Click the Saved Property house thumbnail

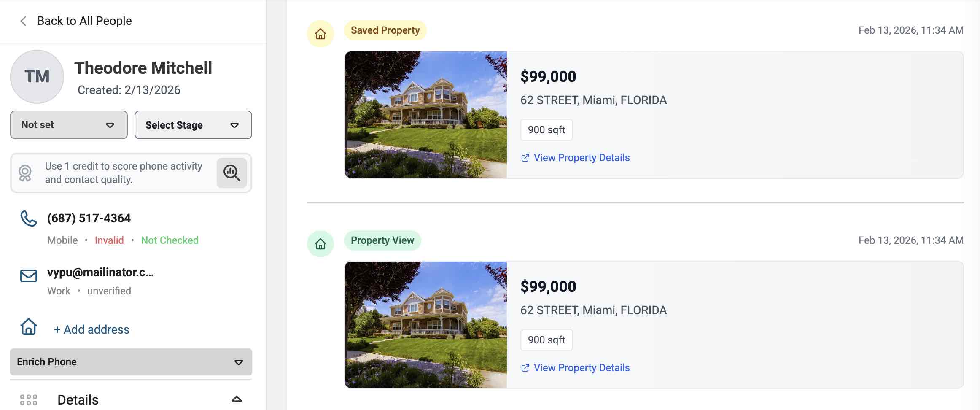click(x=426, y=115)
